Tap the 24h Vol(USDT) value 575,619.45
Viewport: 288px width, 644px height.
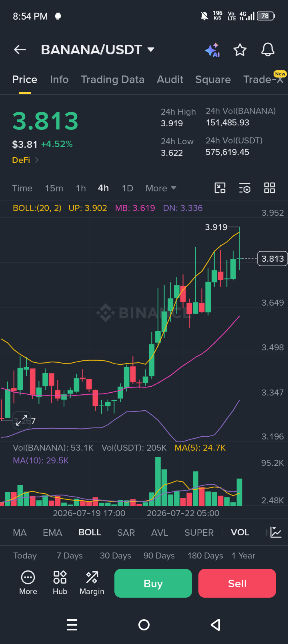coord(228,152)
